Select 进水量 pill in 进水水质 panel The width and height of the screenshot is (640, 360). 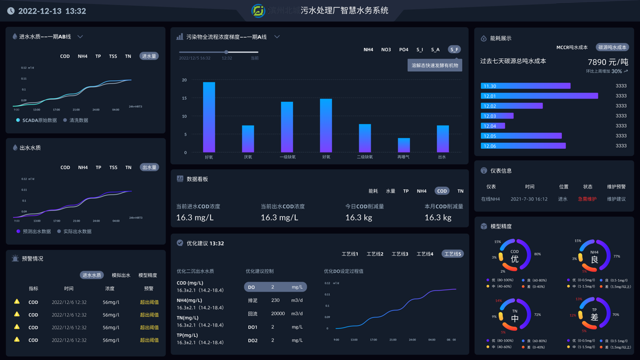(x=149, y=56)
